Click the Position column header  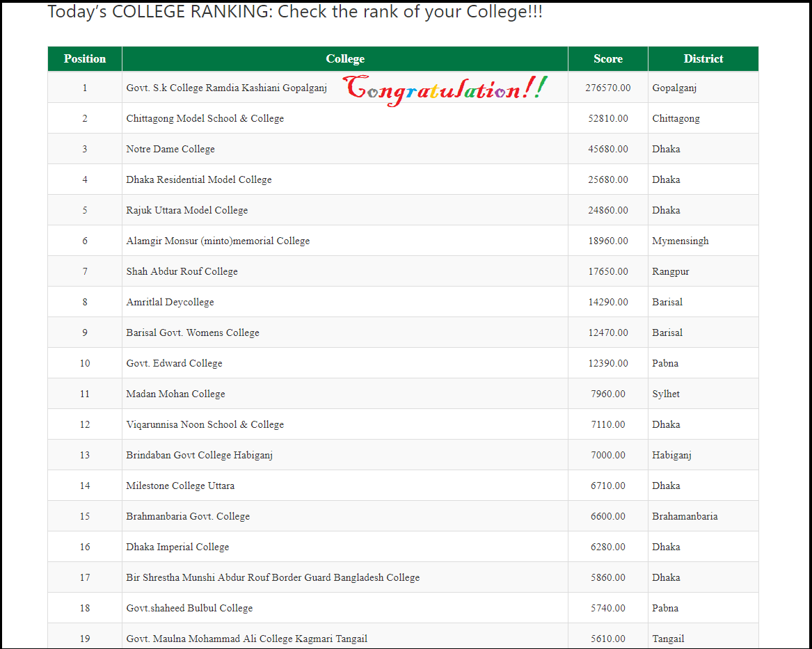pyautogui.click(x=85, y=58)
